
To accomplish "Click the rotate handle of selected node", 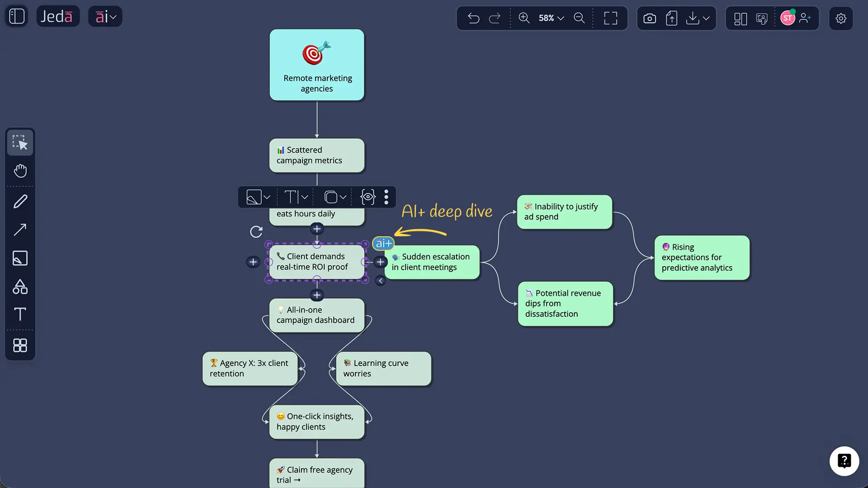I will tap(256, 232).
